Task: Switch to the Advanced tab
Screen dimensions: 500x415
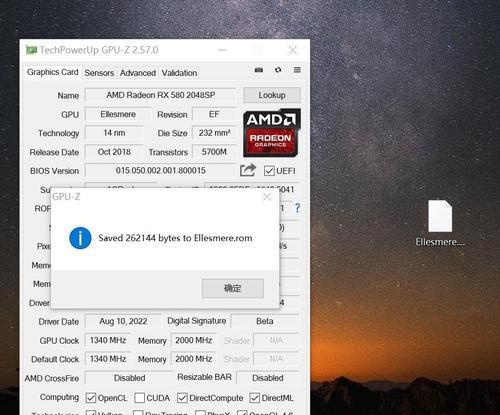Action: pos(138,73)
